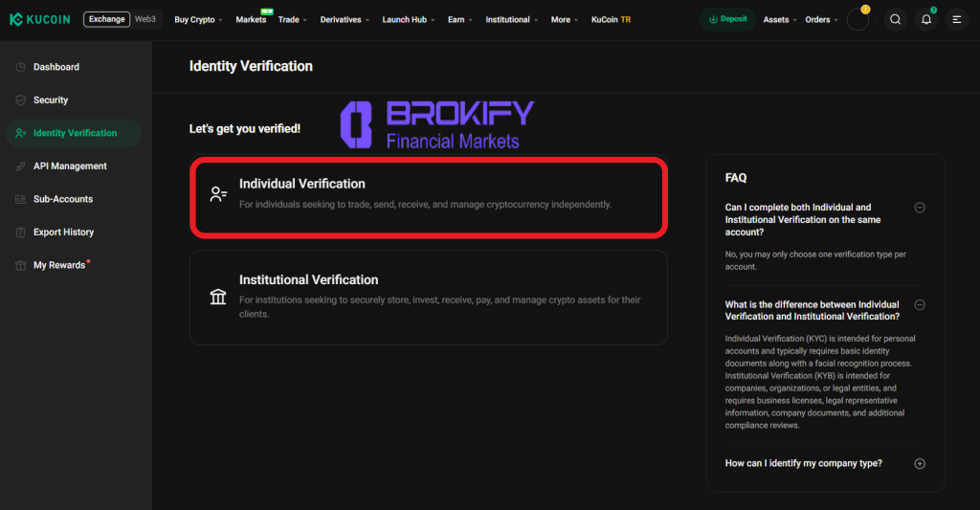
Task: Collapse the Individual vs Institutional difference FAQ
Action: [920, 305]
